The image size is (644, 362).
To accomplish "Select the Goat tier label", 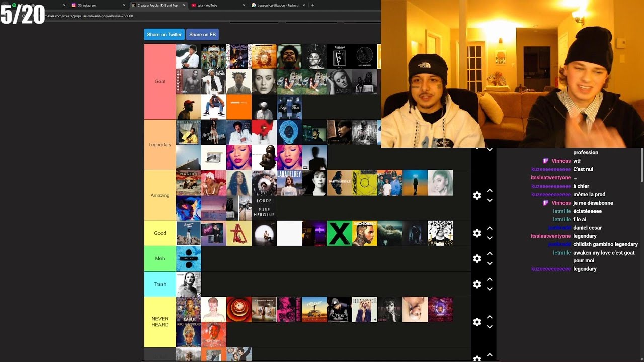I will click(x=160, y=81).
